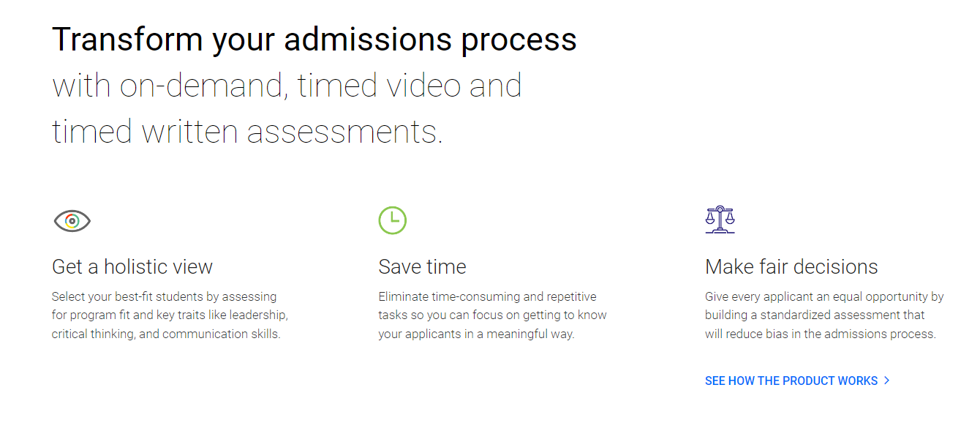Click 'your applicants in a meaningful way' line

pos(476,334)
